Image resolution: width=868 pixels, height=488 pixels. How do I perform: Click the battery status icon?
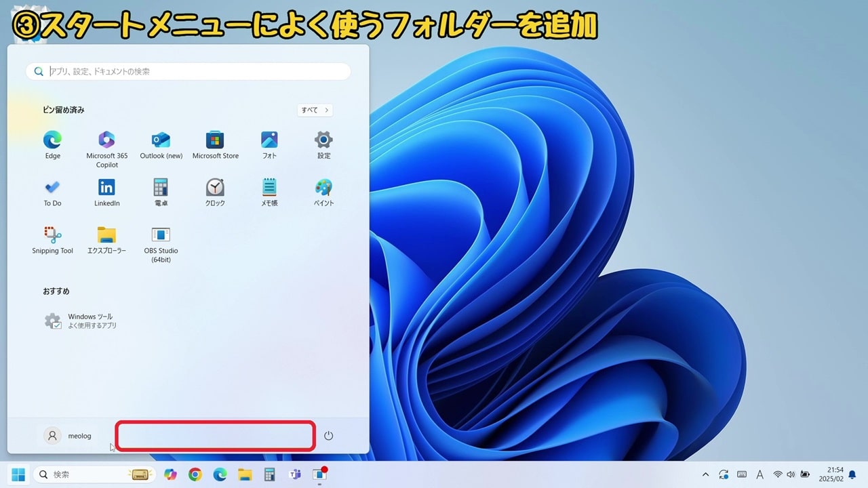point(805,474)
